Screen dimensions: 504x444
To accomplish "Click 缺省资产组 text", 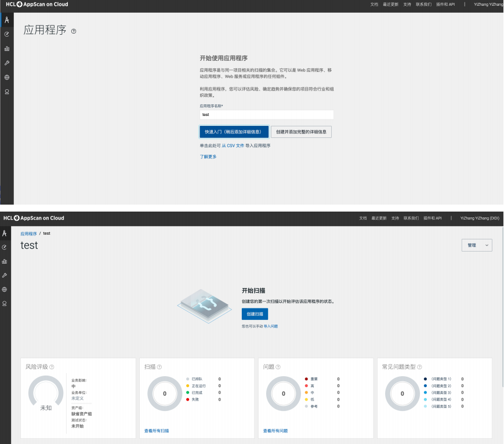I will tap(82, 414).
